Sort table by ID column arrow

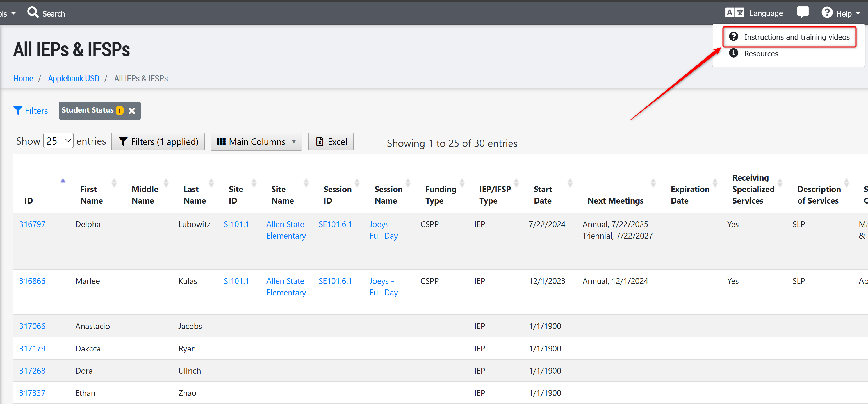coord(63,181)
